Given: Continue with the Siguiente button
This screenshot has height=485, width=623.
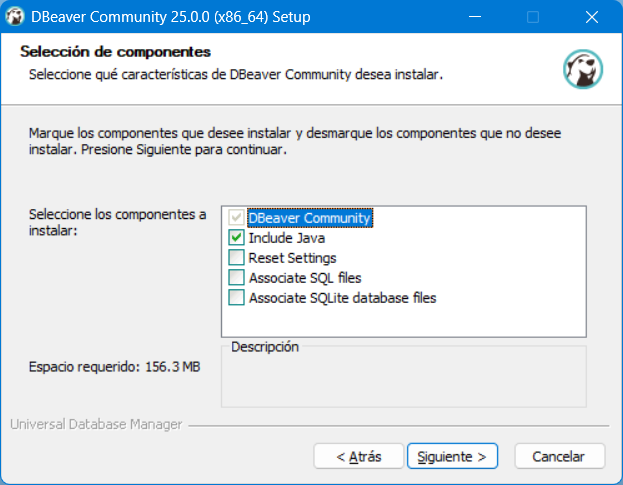Looking at the screenshot, I should [452, 456].
